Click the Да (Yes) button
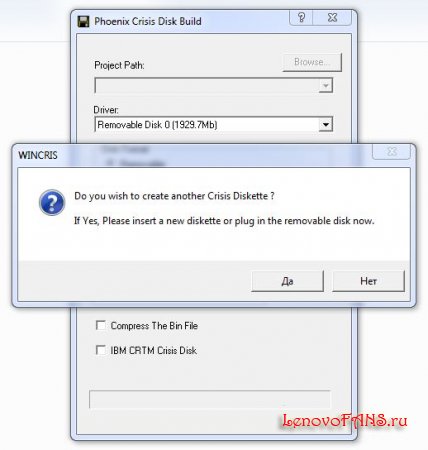This screenshot has height=450, width=428. click(x=287, y=281)
